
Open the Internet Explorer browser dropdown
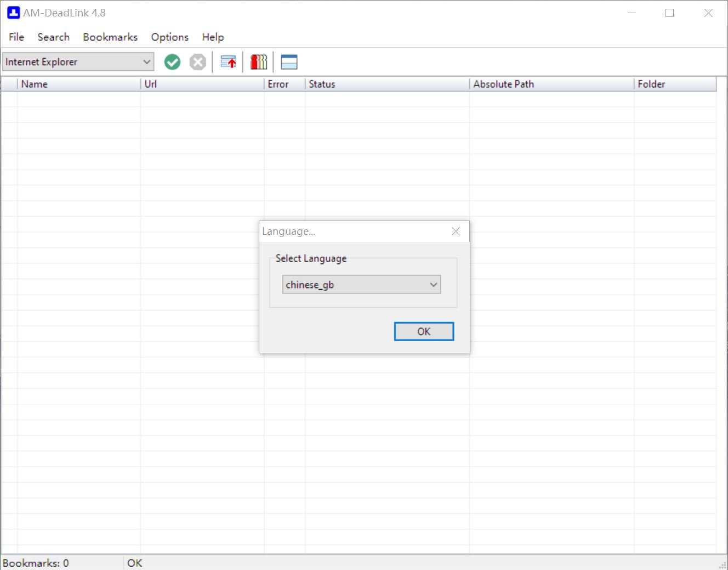coord(78,62)
